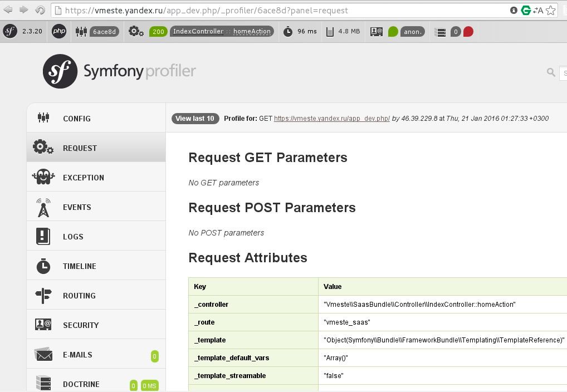Click the green G extension icon
The width and height of the screenshot is (567, 392).
click(x=526, y=10)
